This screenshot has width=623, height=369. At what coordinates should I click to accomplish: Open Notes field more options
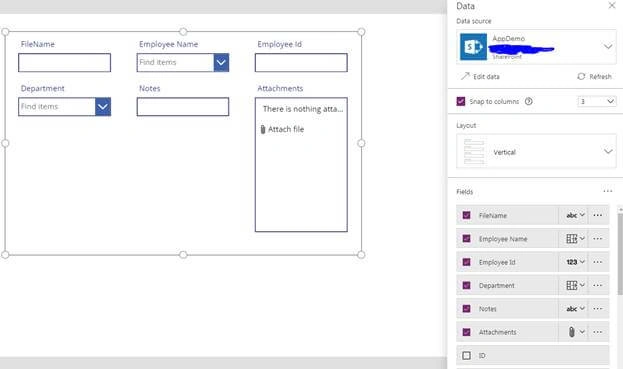[598, 309]
